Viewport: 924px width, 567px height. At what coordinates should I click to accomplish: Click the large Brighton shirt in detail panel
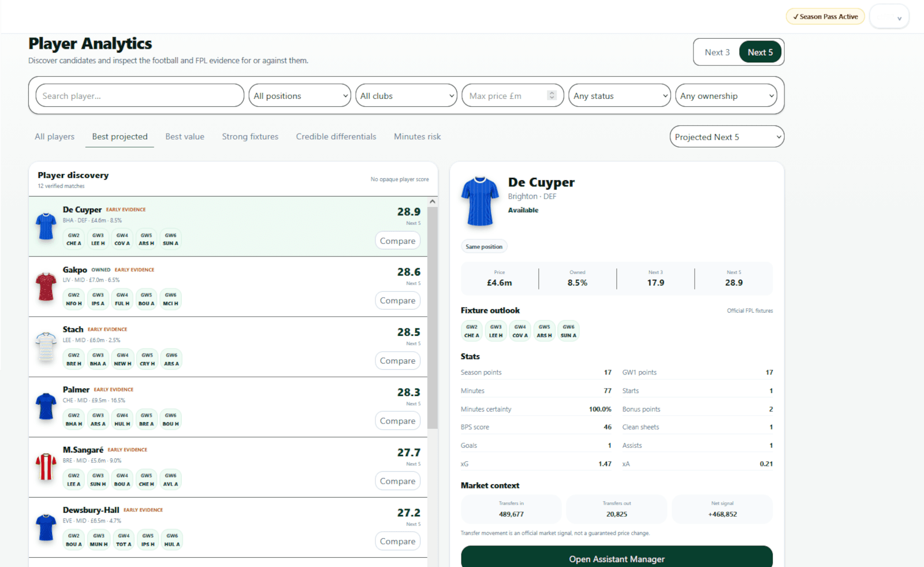[480, 201]
